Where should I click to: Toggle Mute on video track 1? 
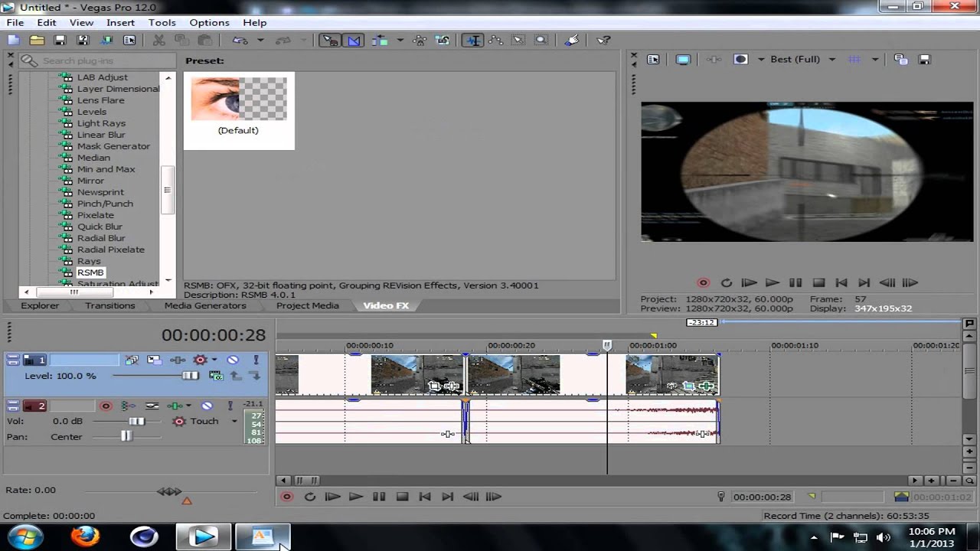pos(233,360)
